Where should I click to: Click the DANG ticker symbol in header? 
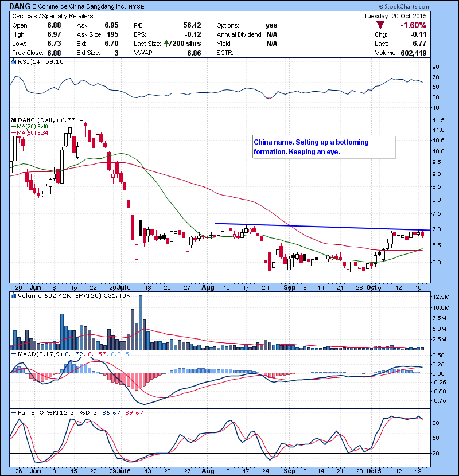[x=20, y=6]
